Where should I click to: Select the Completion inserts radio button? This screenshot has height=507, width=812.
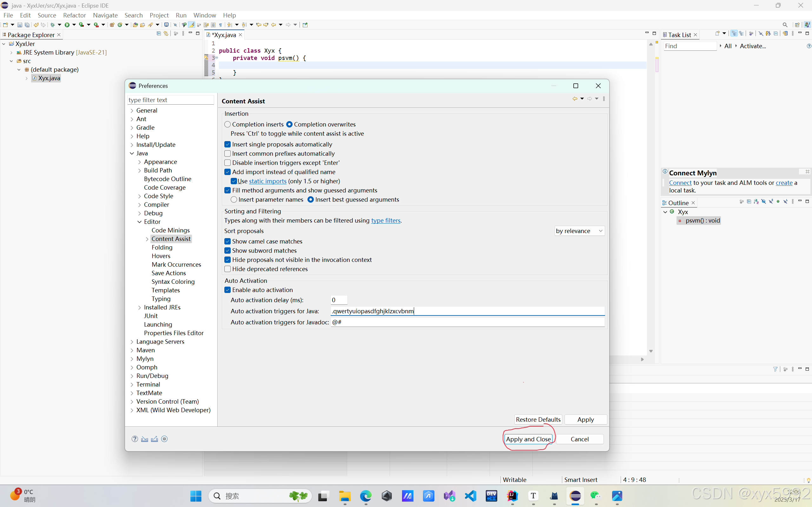[x=228, y=124]
